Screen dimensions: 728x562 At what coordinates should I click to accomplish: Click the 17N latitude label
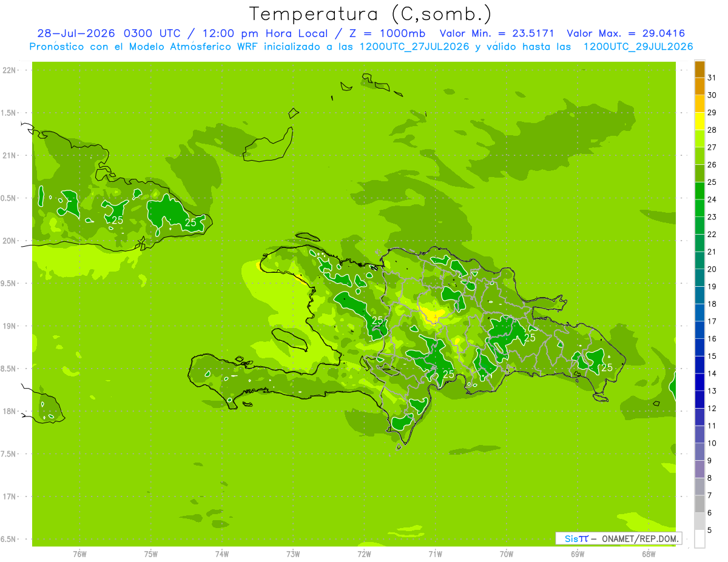(9, 497)
